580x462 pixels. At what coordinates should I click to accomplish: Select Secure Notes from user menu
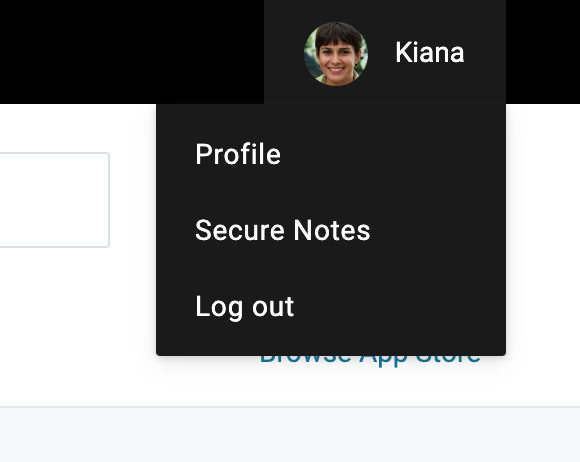[283, 230]
